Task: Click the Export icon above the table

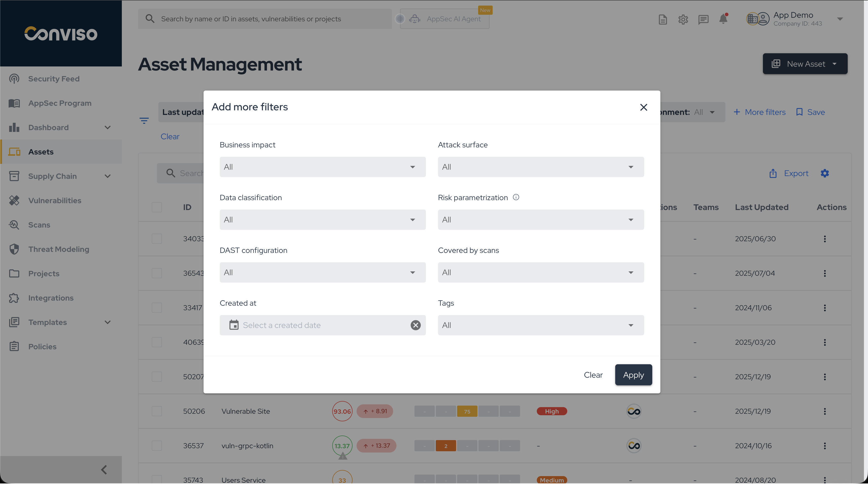Action: click(x=773, y=173)
